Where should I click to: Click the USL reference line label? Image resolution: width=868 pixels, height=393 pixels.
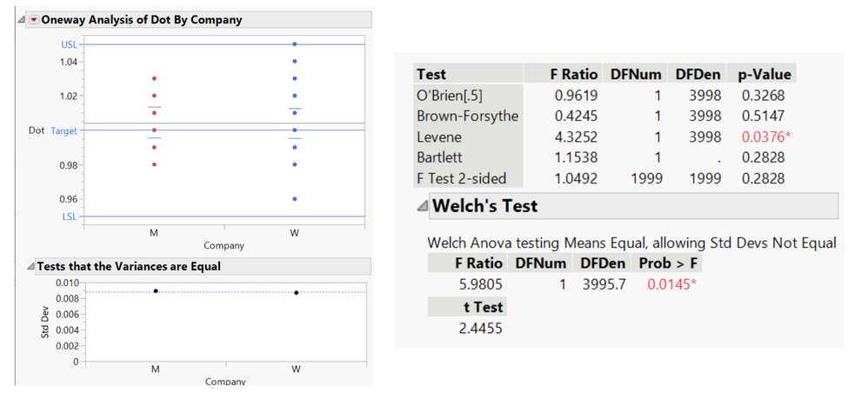tap(70, 44)
